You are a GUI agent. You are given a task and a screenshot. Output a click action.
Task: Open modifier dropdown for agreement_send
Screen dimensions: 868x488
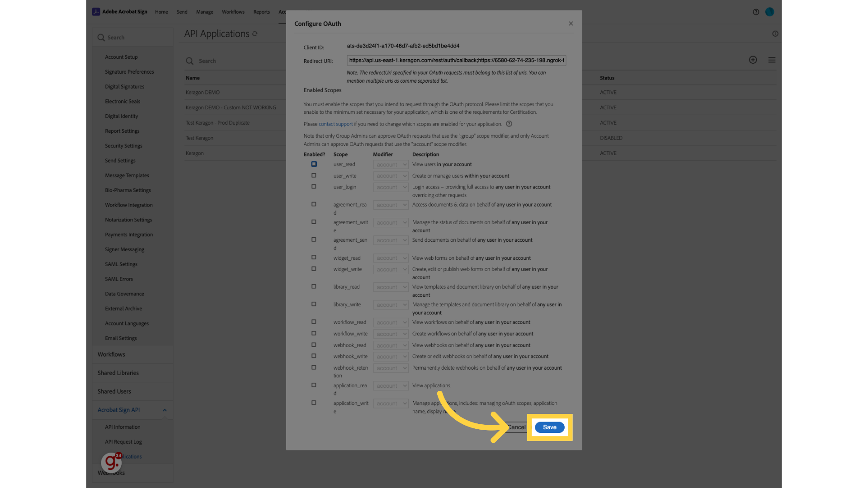tap(391, 240)
